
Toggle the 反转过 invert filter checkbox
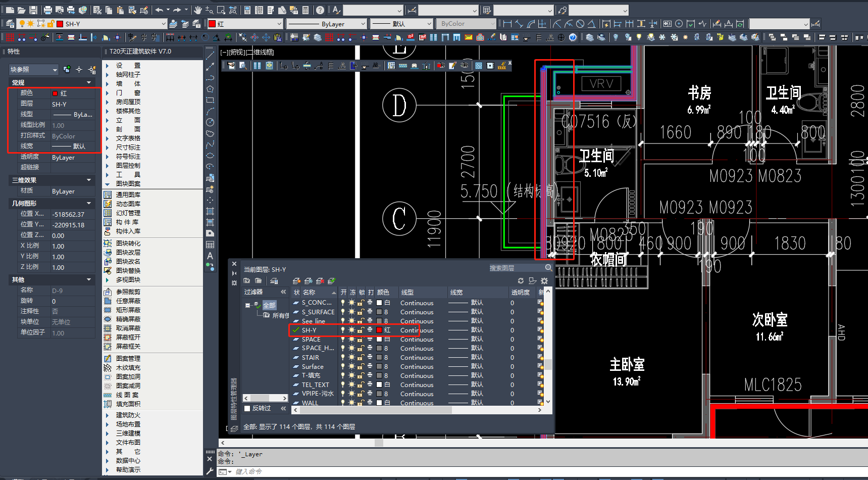[x=247, y=408]
